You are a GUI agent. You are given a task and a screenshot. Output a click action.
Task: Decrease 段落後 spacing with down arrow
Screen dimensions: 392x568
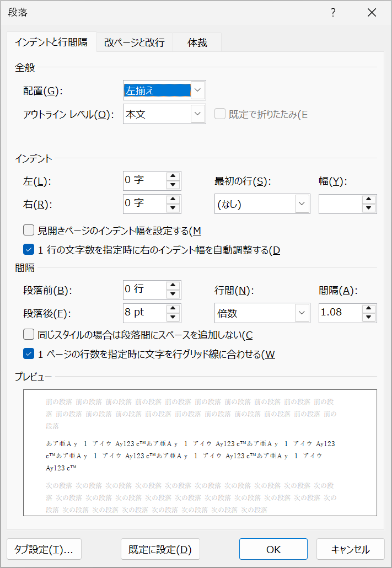point(173,317)
